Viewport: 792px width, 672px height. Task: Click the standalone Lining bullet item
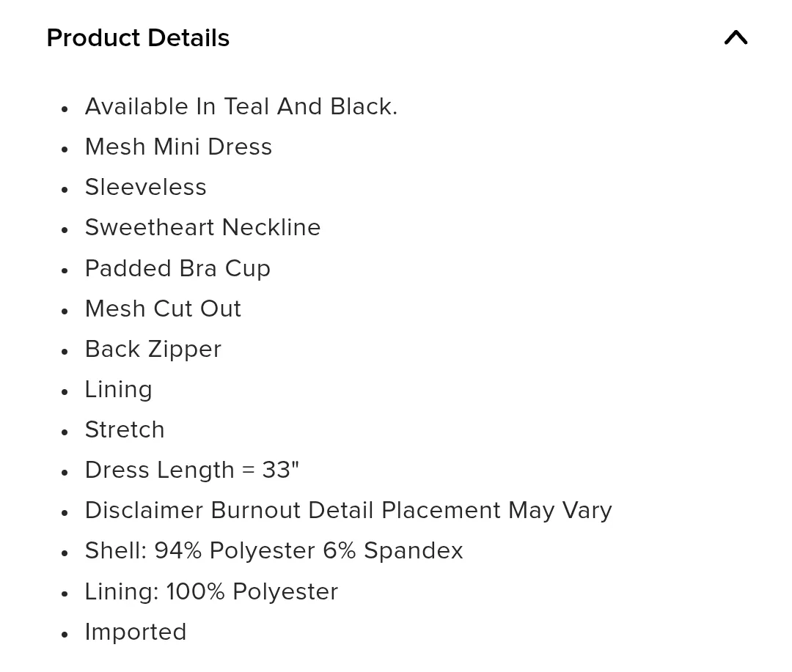click(x=118, y=389)
